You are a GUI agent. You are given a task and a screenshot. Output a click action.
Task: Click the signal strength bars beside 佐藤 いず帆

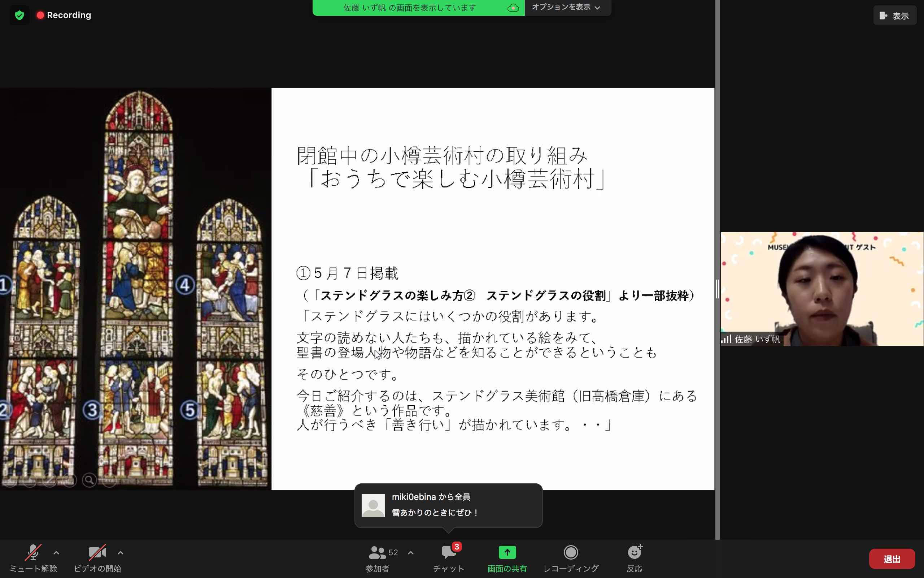coord(726,339)
